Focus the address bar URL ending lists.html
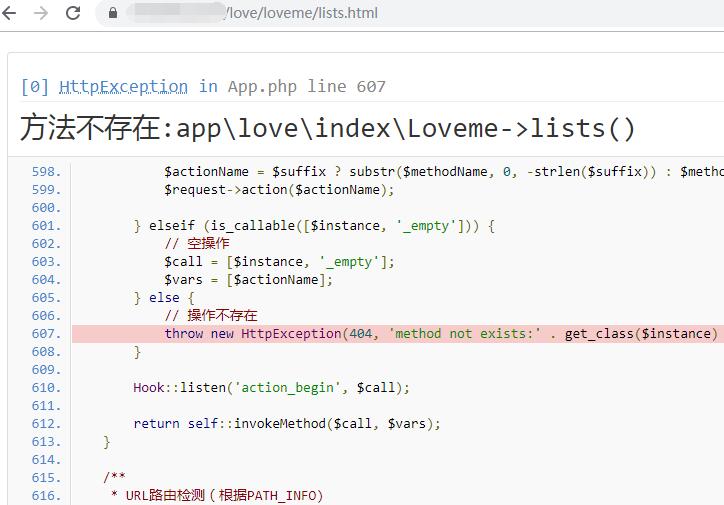Image resolution: width=724 pixels, height=505 pixels. pyautogui.click(x=300, y=14)
